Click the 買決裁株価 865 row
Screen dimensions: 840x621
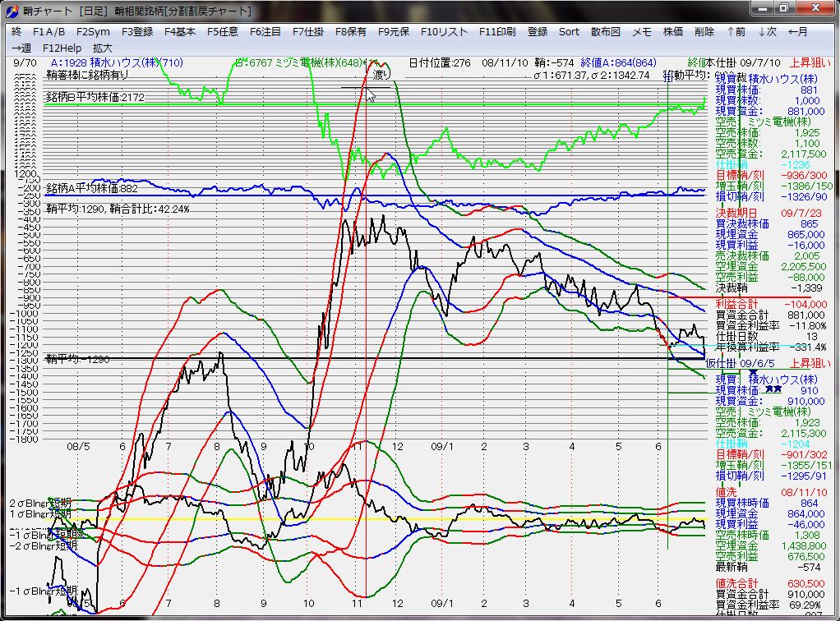coord(767,223)
